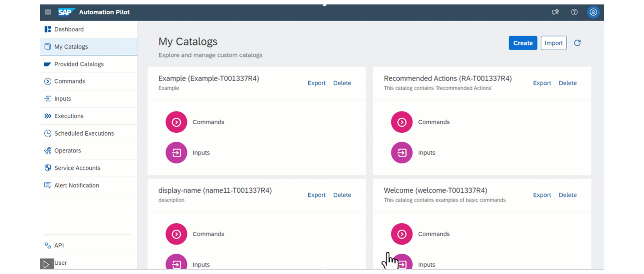Screen dimensions: 644x274
Task: Open Commands icon in Recommended Actions catalog
Action: 402,122
